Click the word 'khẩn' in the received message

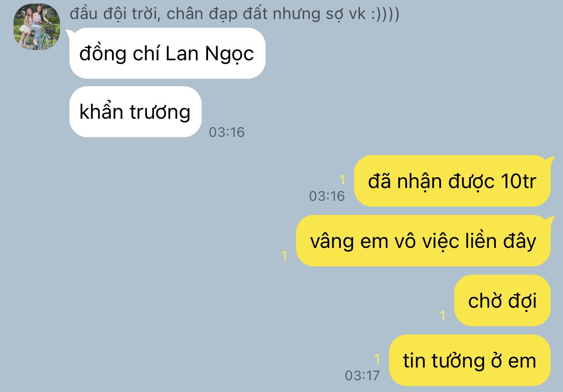(102, 111)
